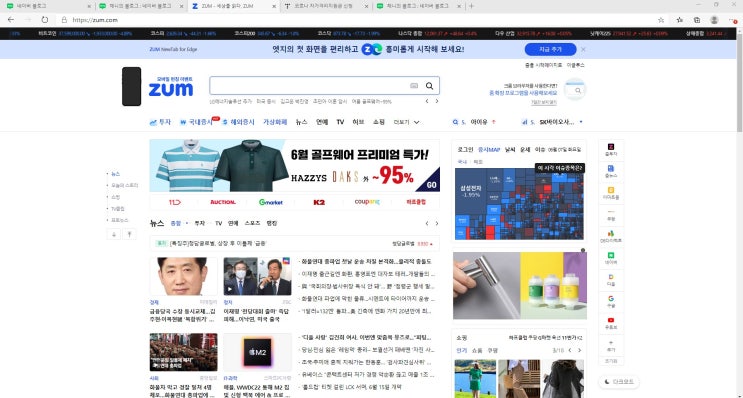Image resolution: width=743 pixels, height=398 pixels.
Task: Click the Coupang shopping logo
Action: coord(367,202)
